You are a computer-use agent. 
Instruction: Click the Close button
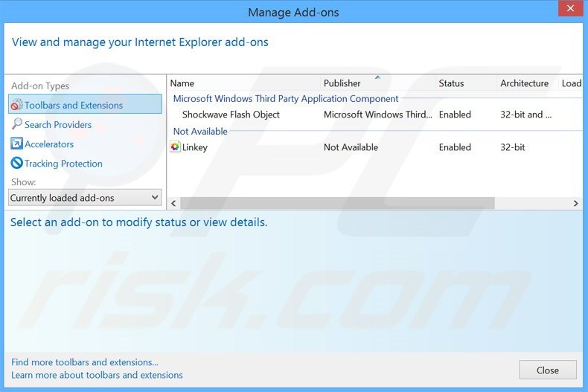[548, 370]
